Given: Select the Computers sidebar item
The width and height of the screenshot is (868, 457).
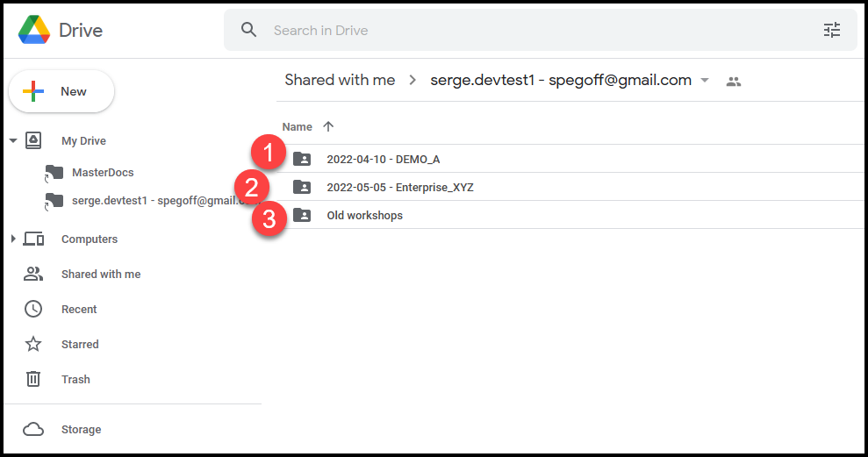Looking at the screenshot, I should (89, 239).
